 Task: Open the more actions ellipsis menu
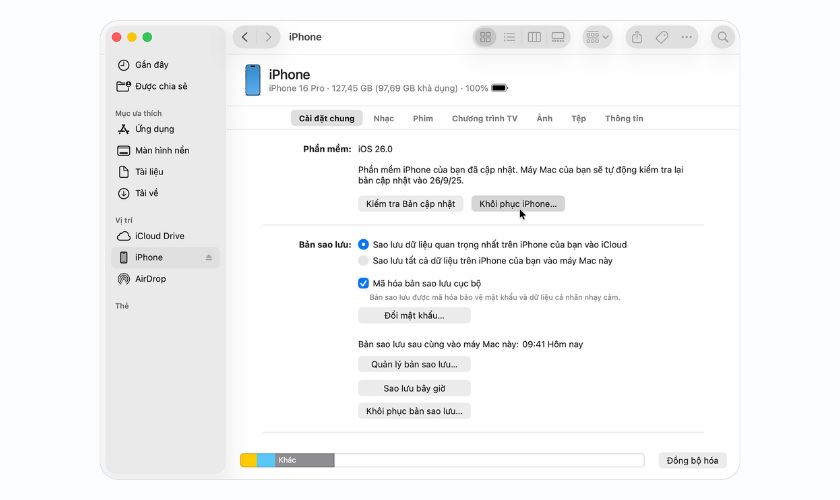[687, 37]
